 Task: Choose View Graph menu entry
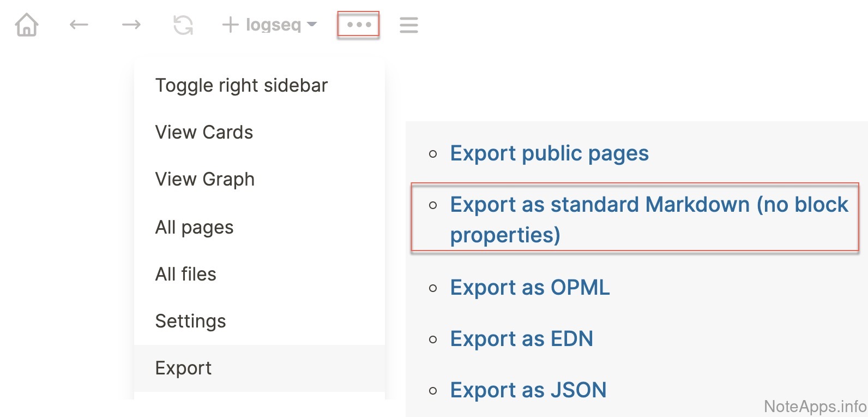(x=205, y=180)
